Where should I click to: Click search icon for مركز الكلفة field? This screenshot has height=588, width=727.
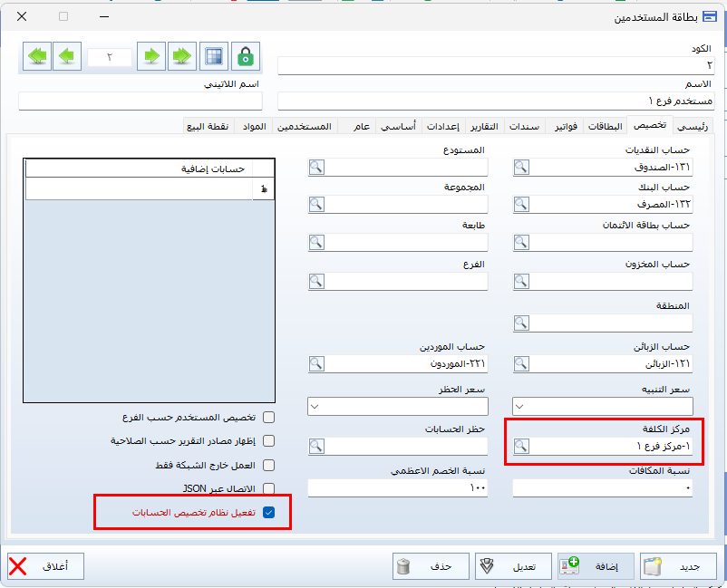coord(522,446)
